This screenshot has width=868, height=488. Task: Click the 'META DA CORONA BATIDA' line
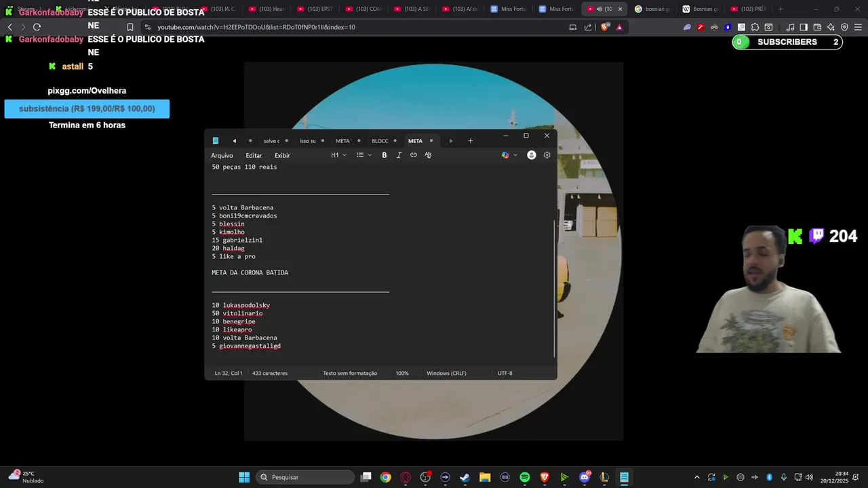pos(250,272)
